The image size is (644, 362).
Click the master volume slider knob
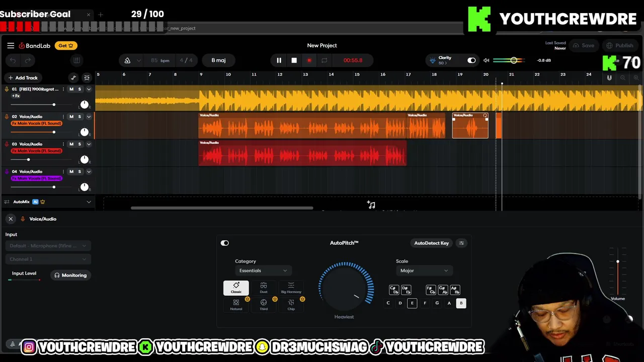point(514,60)
